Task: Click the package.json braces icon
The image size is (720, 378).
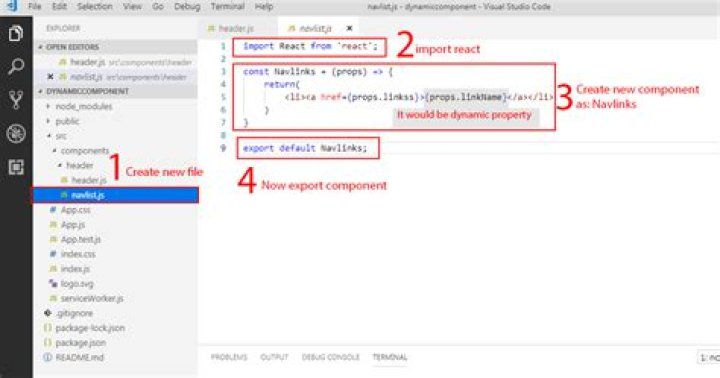Action: tap(47, 342)
